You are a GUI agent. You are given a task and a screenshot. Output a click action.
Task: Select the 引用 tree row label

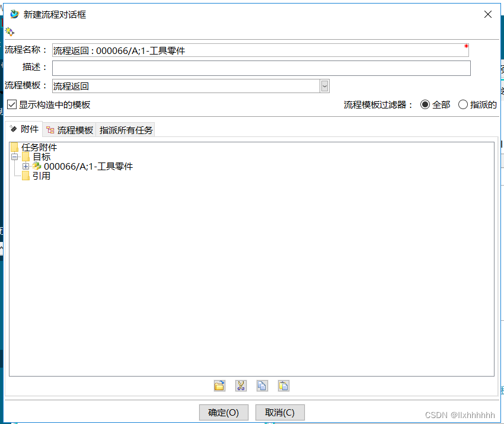pyautogui.click(x=42, y=176)
